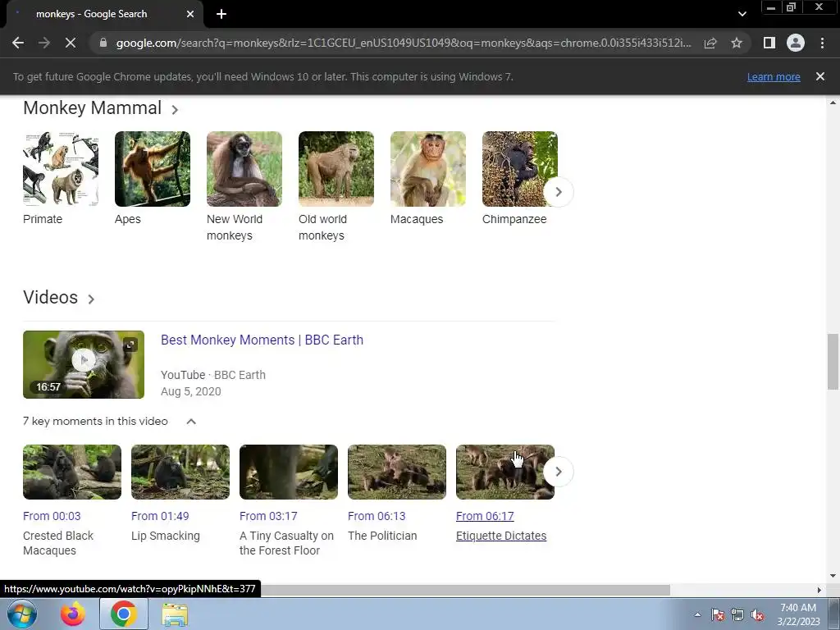Click the forward navigation arrow
Screen dimensions: 840x630
[44, 43]
